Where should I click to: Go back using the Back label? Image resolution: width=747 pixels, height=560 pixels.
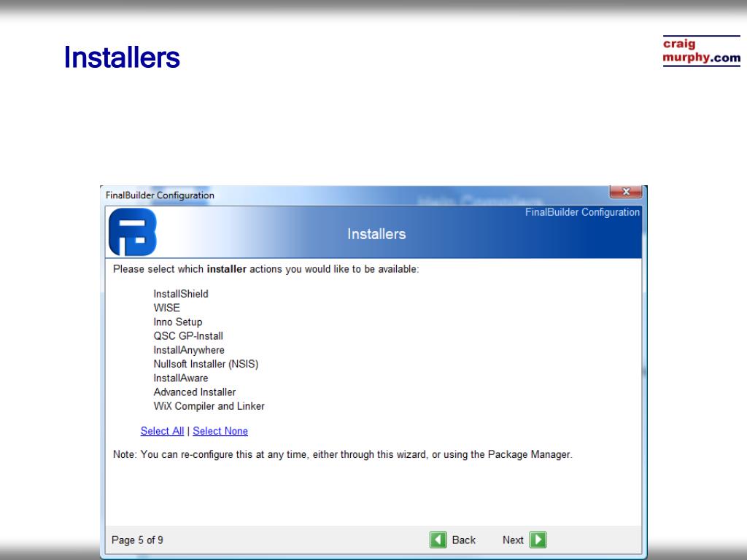coord(463,540)
